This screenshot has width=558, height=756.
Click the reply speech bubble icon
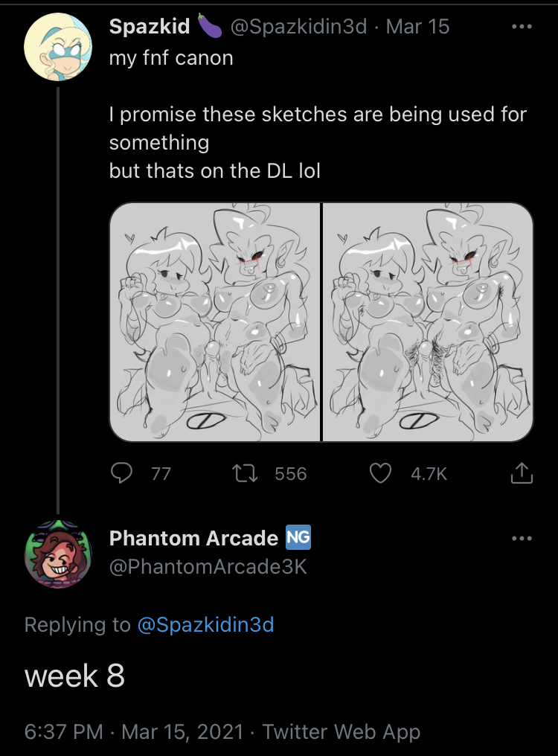(121, 473)
